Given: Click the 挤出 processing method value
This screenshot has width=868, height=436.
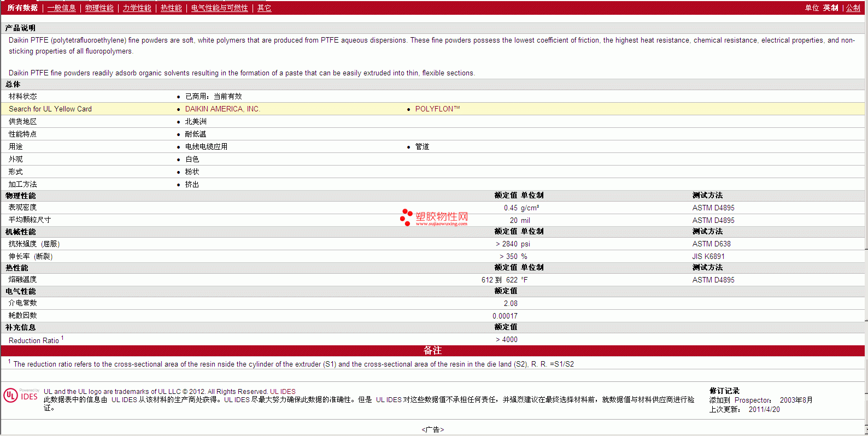Looking at the screenshot, I should (192, 184).
